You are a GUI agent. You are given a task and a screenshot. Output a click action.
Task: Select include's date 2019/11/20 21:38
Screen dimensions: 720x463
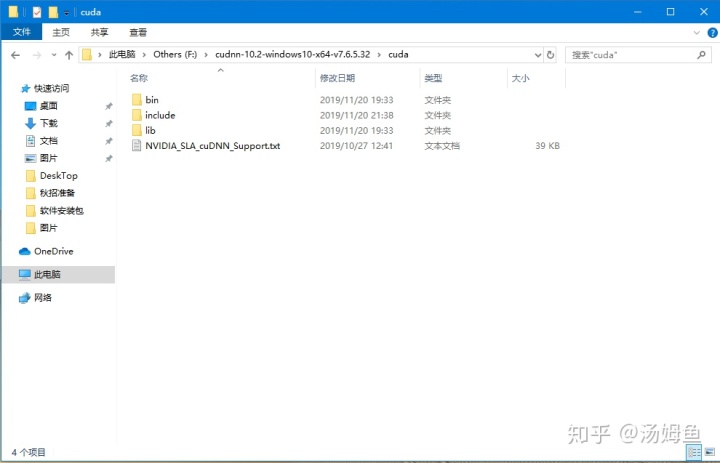point(356,115)
